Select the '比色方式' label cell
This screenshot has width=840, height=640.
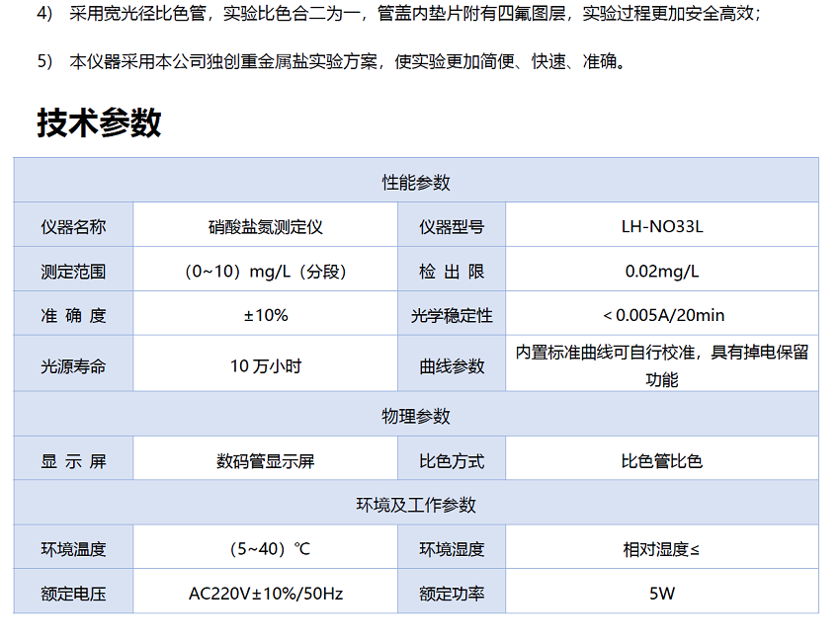point(452,458)
